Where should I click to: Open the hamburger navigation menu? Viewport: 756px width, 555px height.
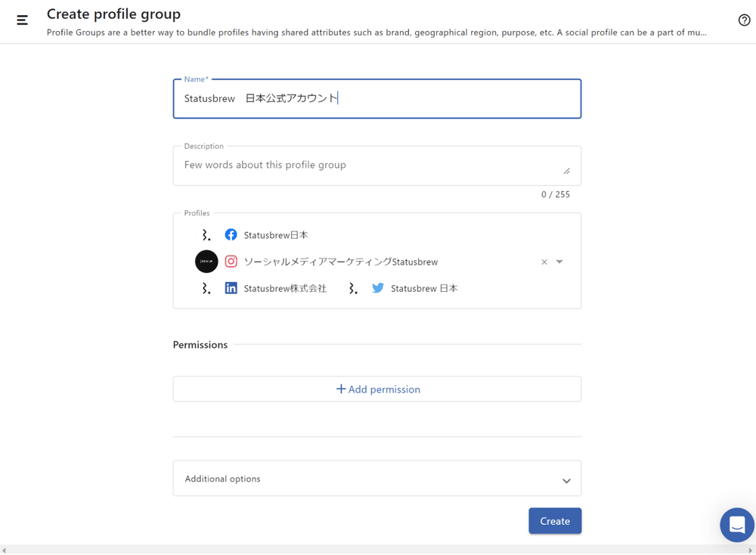point(22,20)
